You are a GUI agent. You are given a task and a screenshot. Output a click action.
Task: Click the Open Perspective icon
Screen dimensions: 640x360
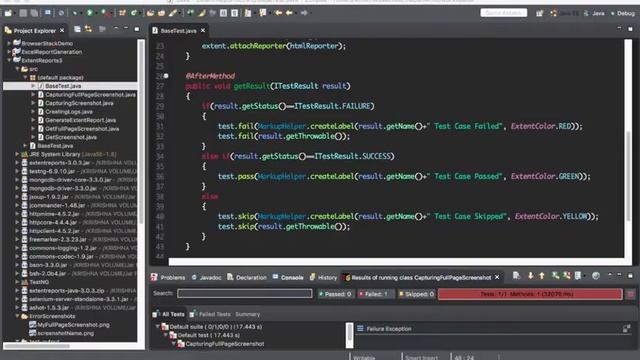click(540, 13)
